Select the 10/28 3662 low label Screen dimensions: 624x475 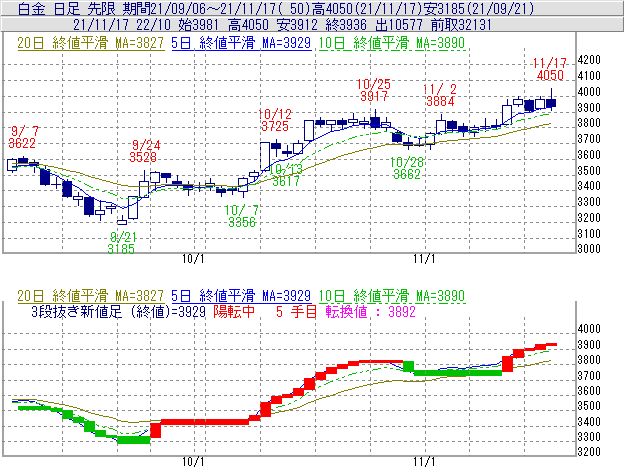tap(407, 168)
